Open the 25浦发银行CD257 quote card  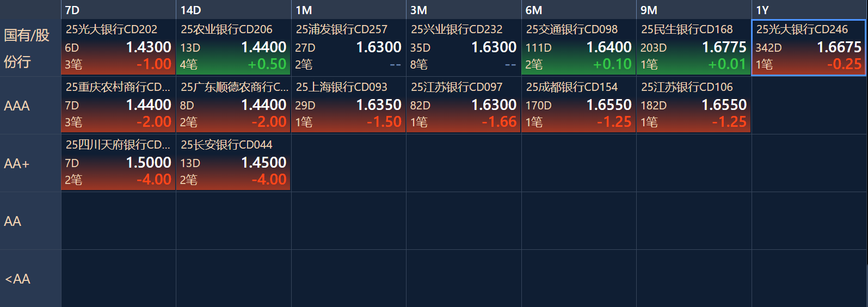coord(348,47)
